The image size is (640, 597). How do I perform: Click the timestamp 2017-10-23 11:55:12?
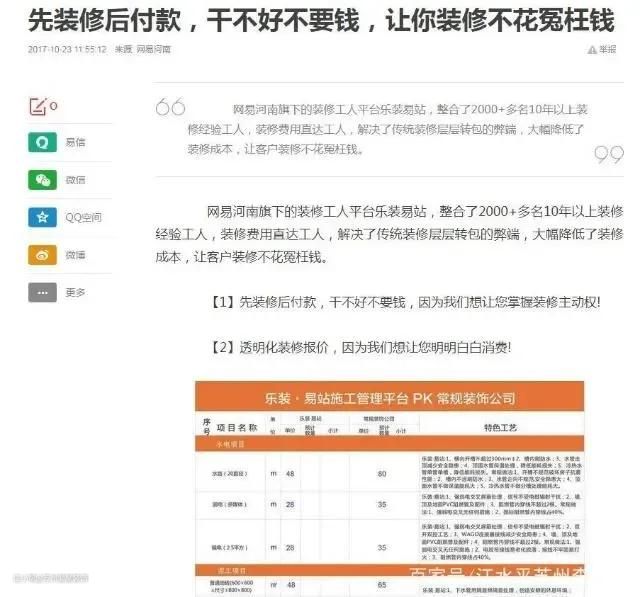67,49
